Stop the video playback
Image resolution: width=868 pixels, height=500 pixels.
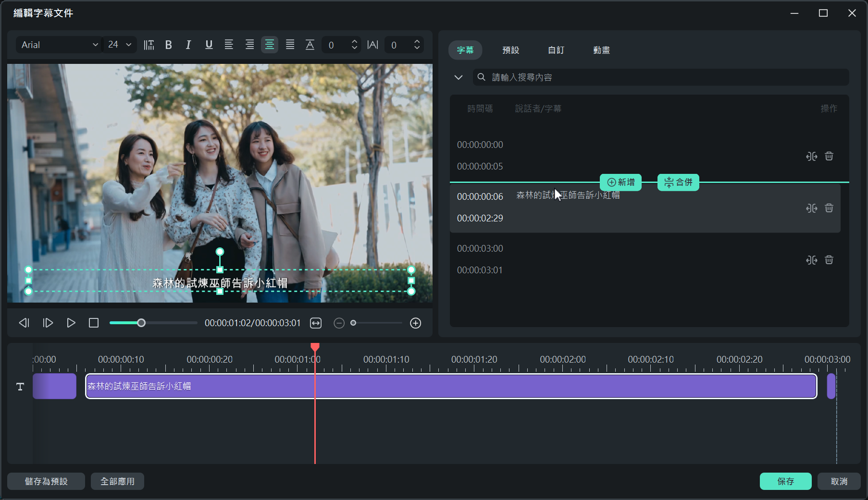pyautogui.click(x=94, y=323)
